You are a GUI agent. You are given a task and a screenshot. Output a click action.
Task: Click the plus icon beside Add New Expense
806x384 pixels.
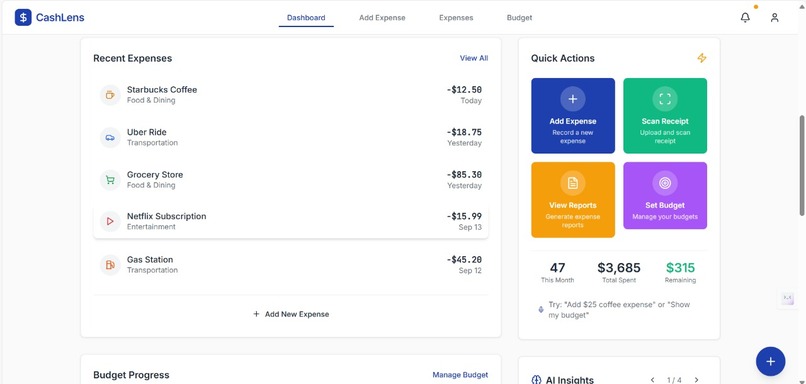tap(256, 314)
